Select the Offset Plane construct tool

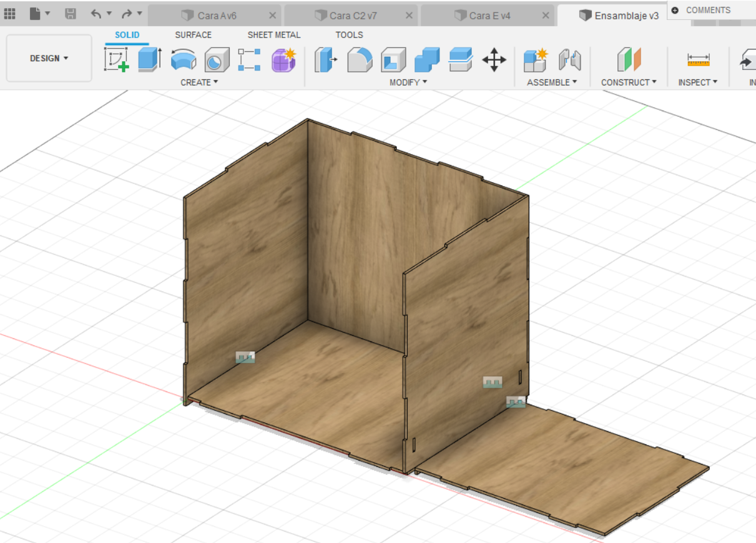(629, 60)
